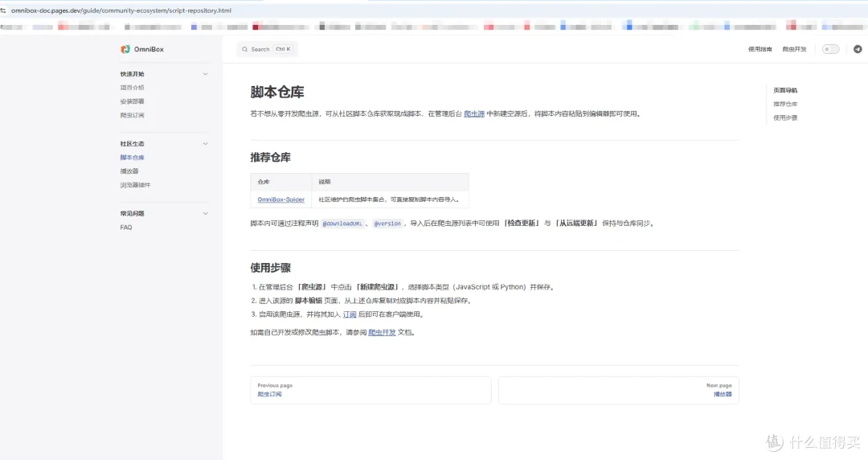Open the OmniBox-Spider repository link
The width and height of the screenshot is (868, 460).
(281, 199)
